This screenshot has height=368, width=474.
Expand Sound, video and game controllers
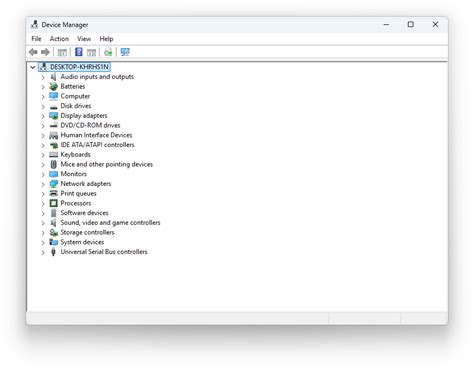[x=43, y=223]
